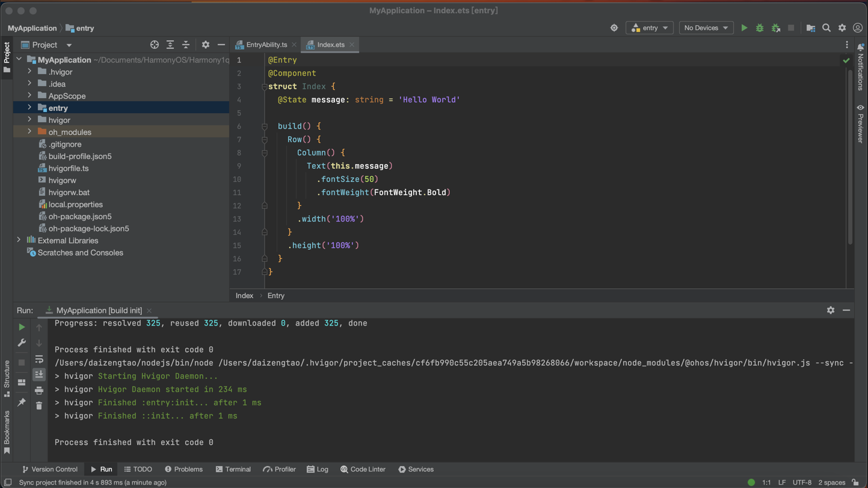The height and width of the screenshot is (488, 868).
Task: Open build-profile.json5 in project tree
Action: pyautogui.click(x=80, y=156)
